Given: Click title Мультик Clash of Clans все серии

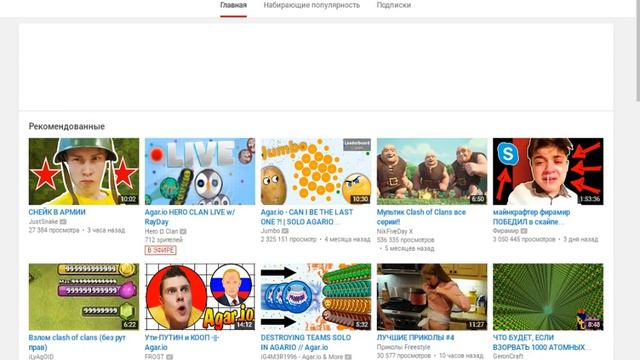Looking at the screenshot, I should [x=421, y=217].
